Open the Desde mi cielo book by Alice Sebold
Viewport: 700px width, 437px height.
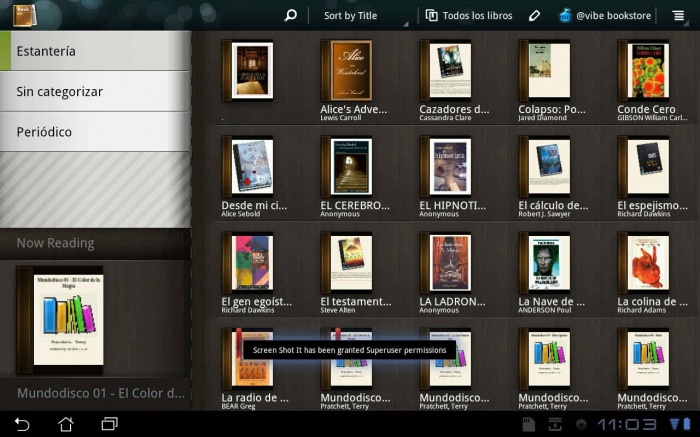(x=248, y=166)
